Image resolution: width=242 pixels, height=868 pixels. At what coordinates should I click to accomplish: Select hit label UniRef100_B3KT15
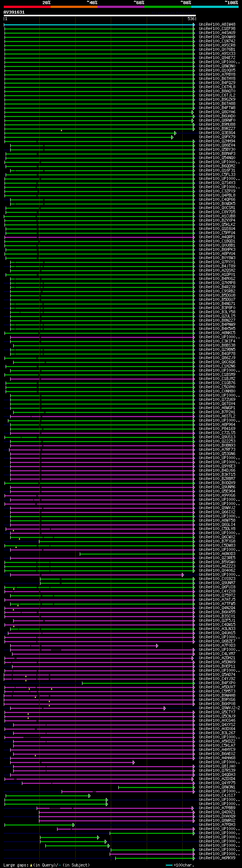coord(217,475)
